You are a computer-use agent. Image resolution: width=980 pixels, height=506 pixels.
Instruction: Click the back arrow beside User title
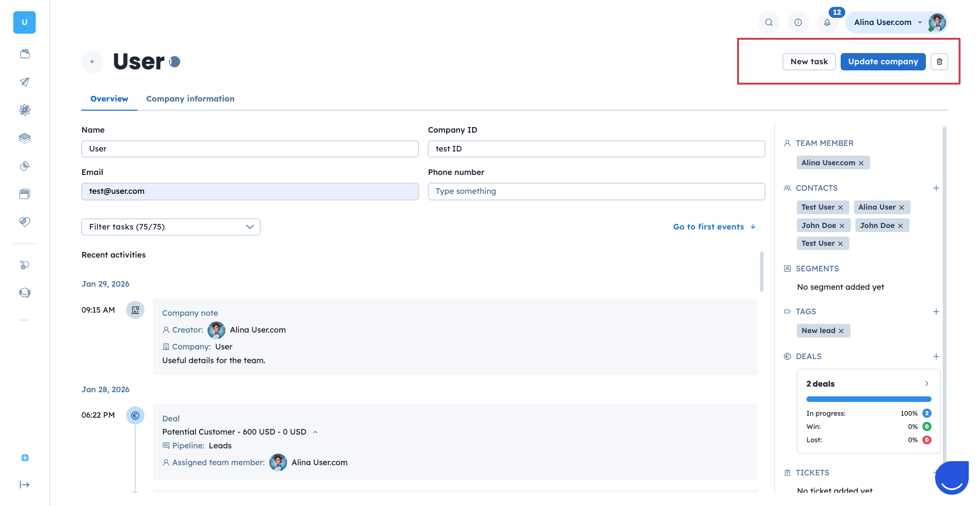click(x=92, y=62)
